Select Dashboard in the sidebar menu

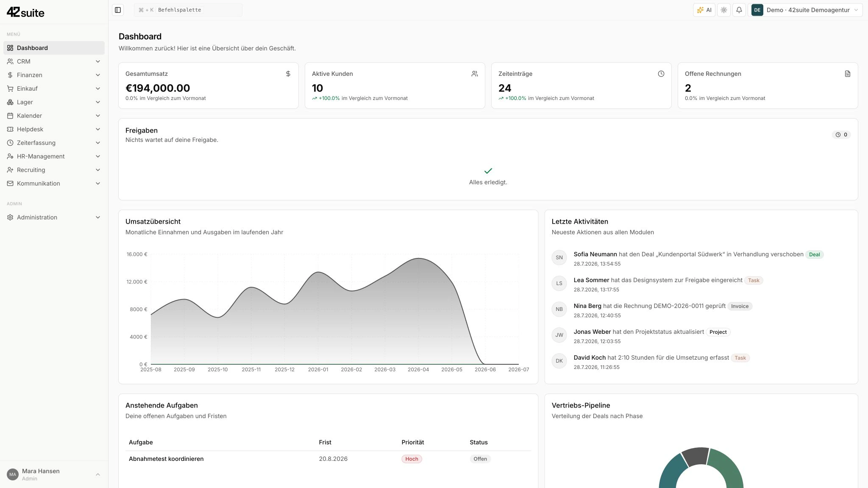[x=54, y=48]
